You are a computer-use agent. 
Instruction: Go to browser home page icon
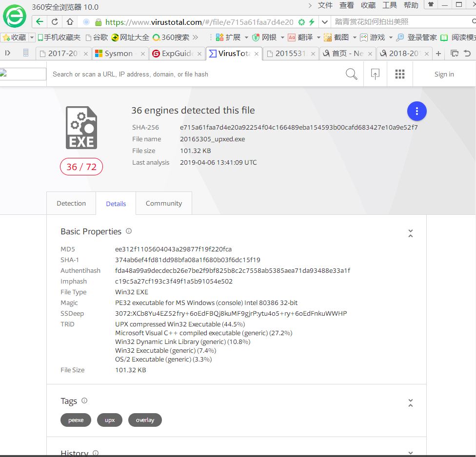pyautogui.click(x=70, y=22)
